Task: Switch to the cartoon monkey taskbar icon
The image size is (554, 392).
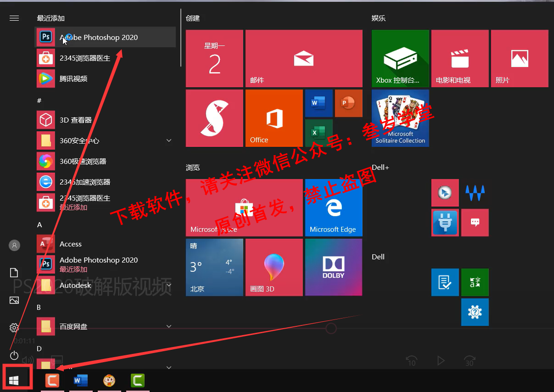Action: pyautogui.click(x=109, y=380)
